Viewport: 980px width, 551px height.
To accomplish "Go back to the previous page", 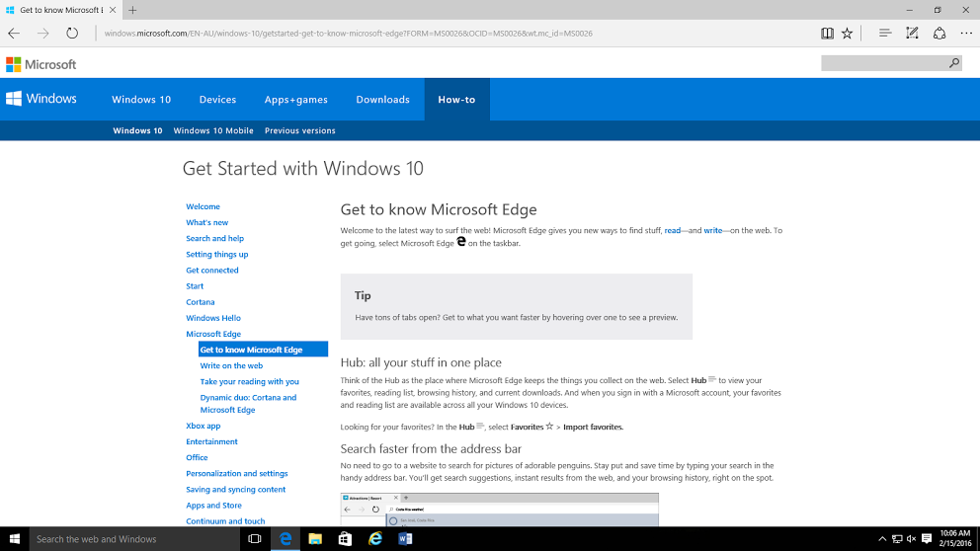I will pos(14,33).
